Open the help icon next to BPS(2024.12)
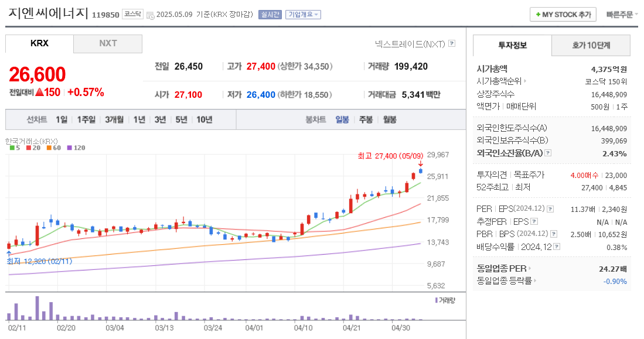This screenshot has height=339, width=644. coord(554,234)
